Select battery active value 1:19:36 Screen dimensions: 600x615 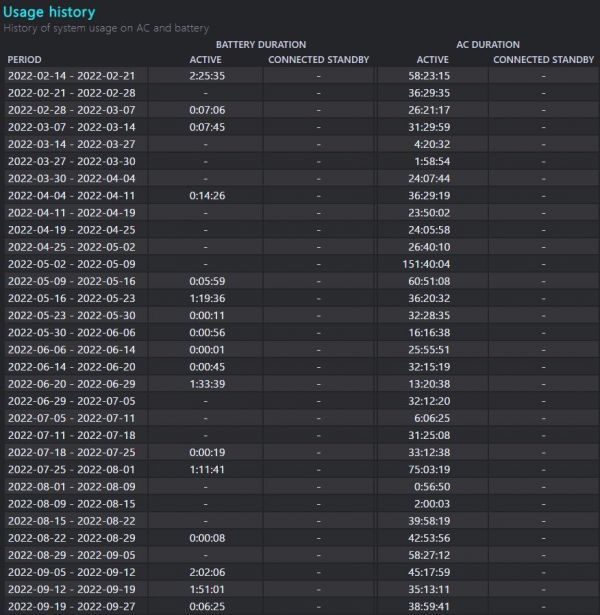click(x=207, y=298)
